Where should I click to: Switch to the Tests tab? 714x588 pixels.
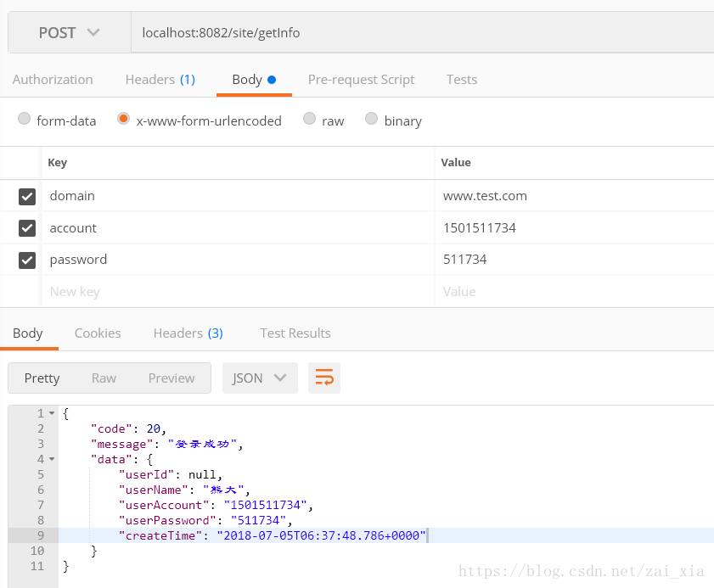click(x=461, y=79)
